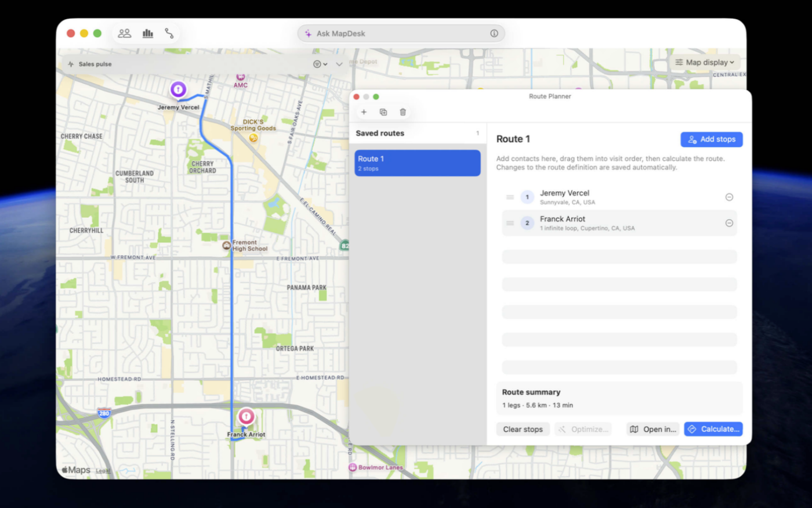812x508 pixels.
Task: Select Route 1 in Saved routes list
Action: 418,163
